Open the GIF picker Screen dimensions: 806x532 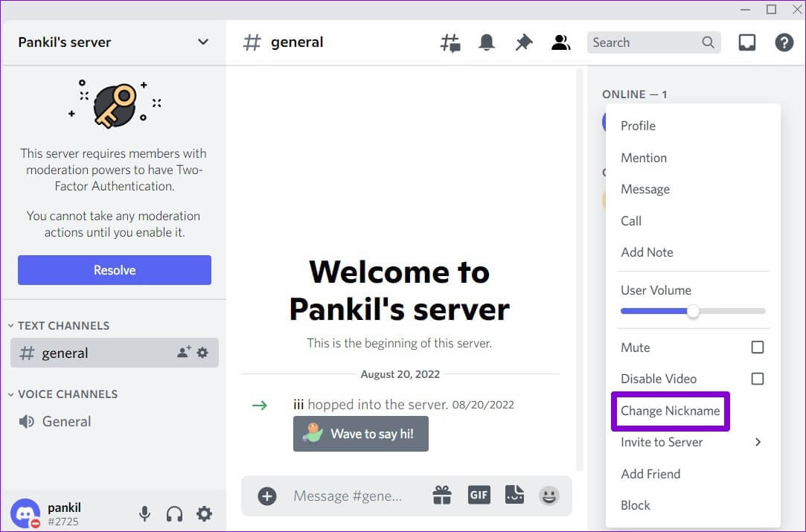pos(479,495)
